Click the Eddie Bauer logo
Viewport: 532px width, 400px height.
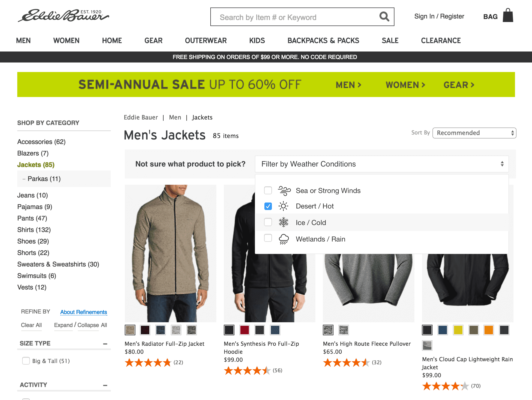pos(64,15)
